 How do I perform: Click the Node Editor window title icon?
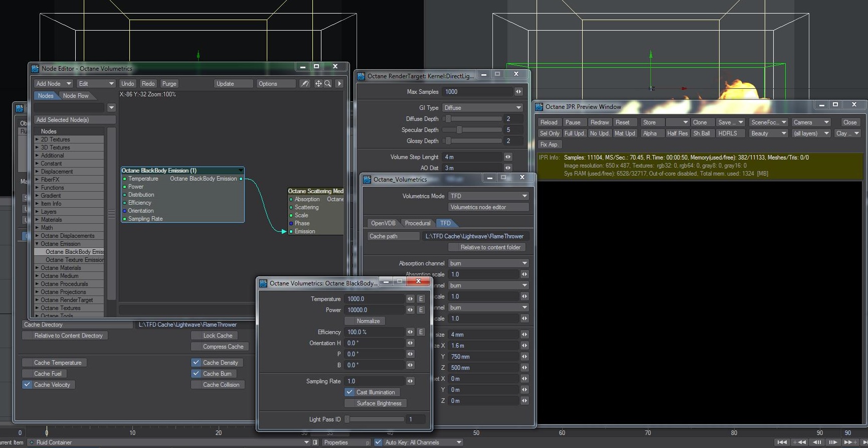[x=35, y=69]
